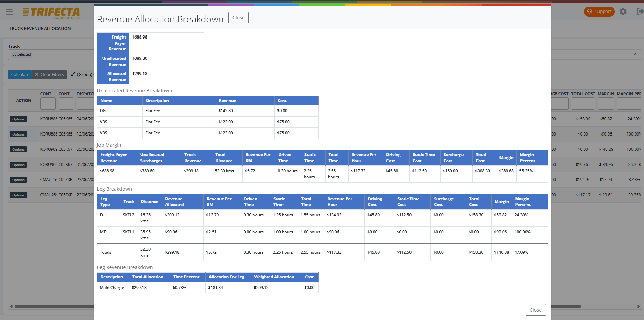The height and width of the screenshot is (320, 644).
Task: Click scrollbar right arrow
Action: click(638, 307)
